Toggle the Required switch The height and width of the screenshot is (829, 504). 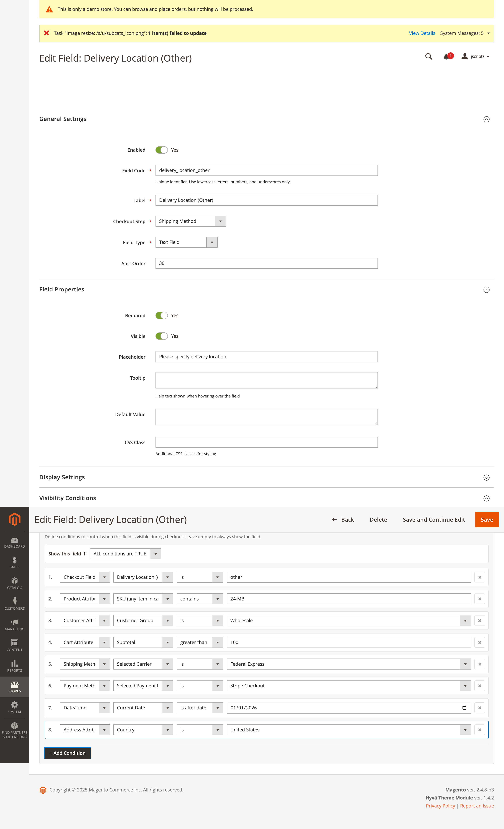click(161, 316)
